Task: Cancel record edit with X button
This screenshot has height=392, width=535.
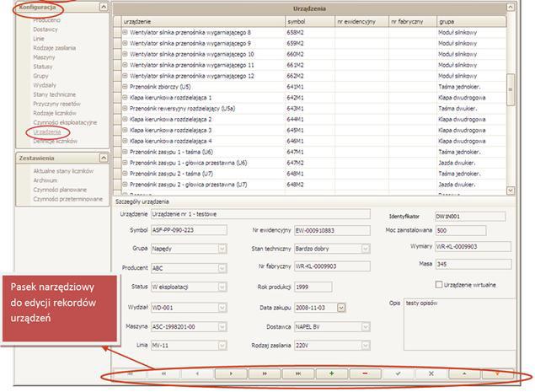Action: click(x=431, y=373)
